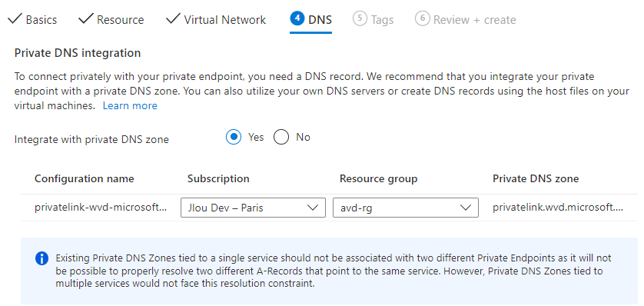This screenshot has width=644, height=306.
Task: Click the Private DNS zone column header
Action: 536,179
